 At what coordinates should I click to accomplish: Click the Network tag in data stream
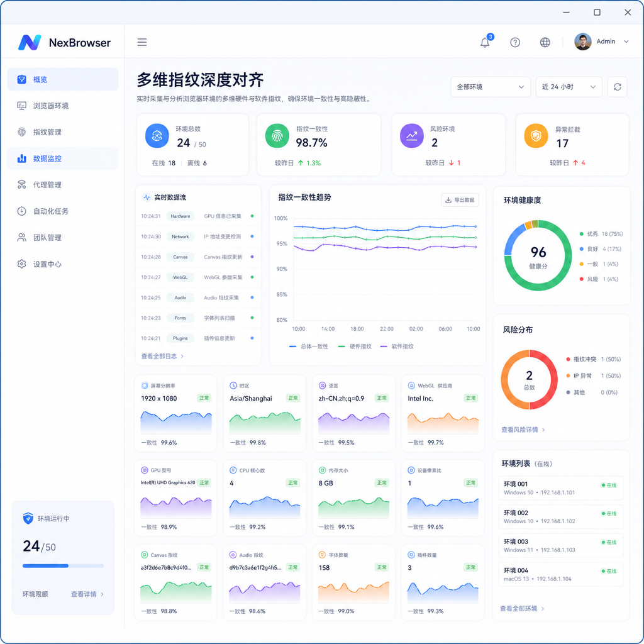(180, 236)
